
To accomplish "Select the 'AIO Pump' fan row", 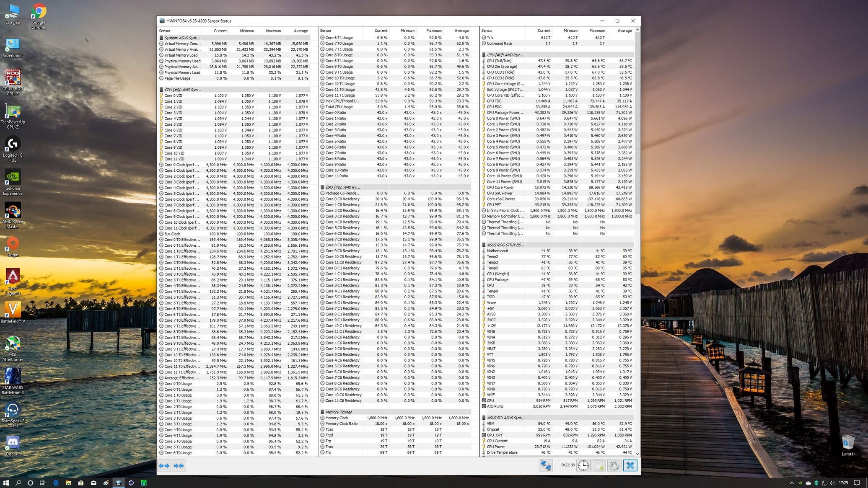I will 557,406.
